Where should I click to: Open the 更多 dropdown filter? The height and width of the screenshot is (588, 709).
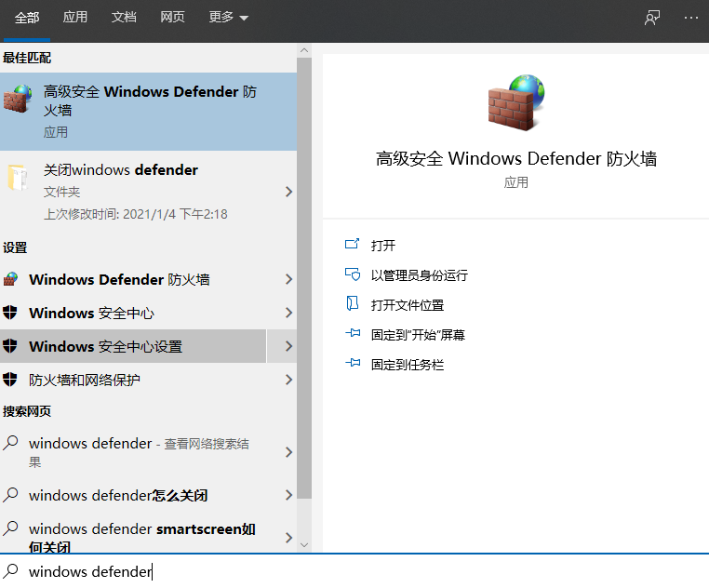(229, 18)
